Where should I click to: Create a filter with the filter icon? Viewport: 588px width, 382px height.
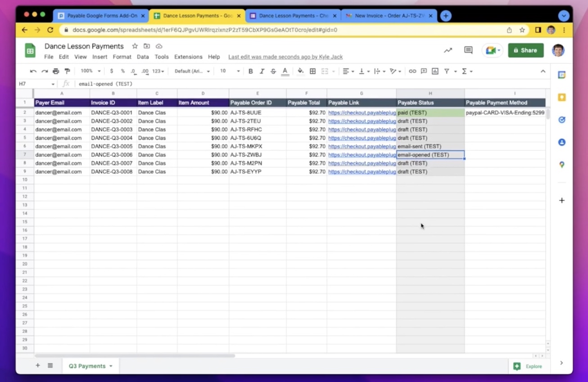pyautogui.click(x=446, y=71)
